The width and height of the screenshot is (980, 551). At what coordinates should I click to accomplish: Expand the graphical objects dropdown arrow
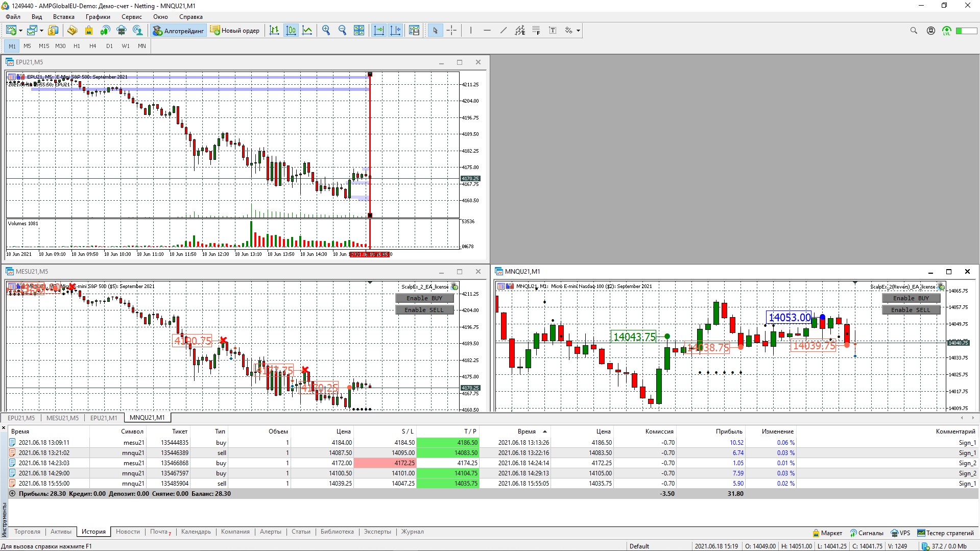[x=578, y=31]
